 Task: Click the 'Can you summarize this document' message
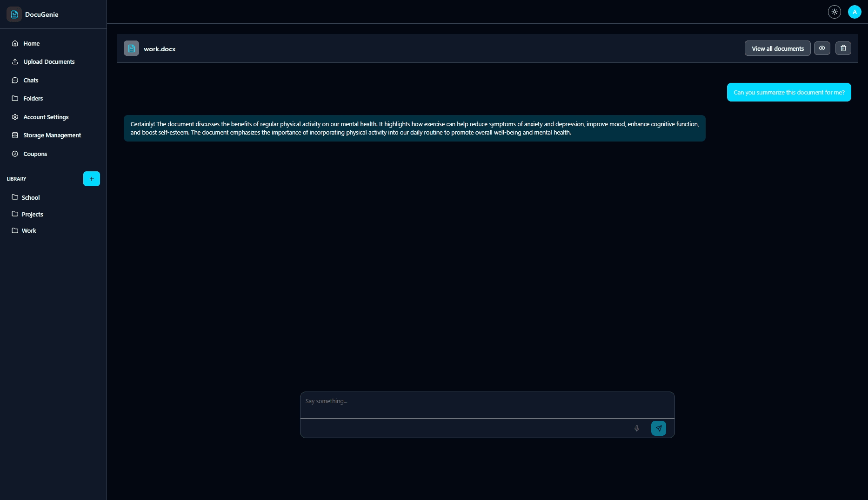[x=789, y=92]
